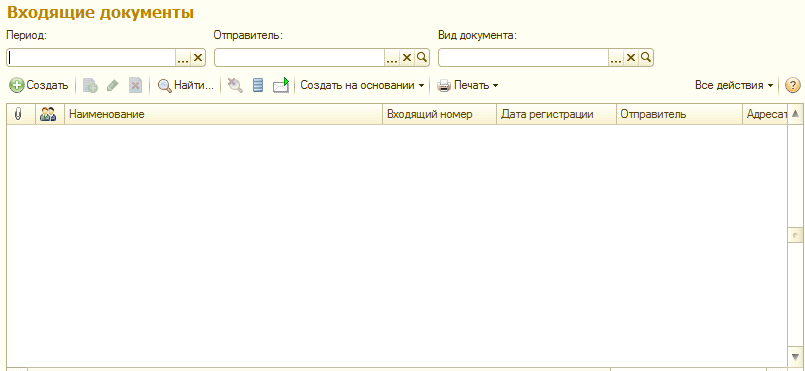
Task: Mark for deletion with red X icon
Action: tap(135, 86)
